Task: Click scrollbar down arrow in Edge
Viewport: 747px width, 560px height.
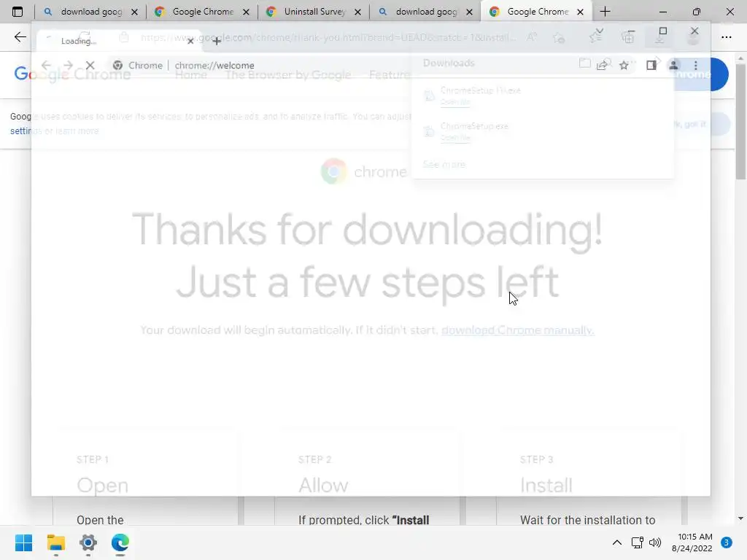Action: 740,518
